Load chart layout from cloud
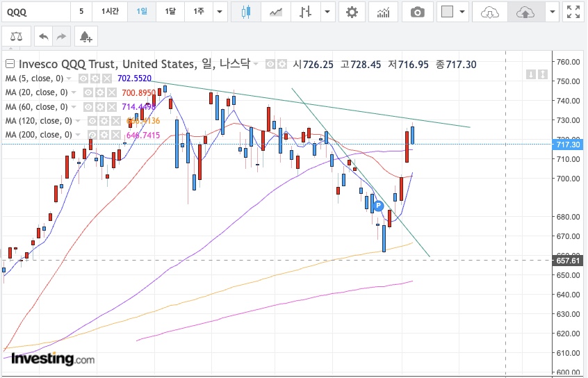Image resolution: width=588 pixels, height=378 pixels. [490, 12]
